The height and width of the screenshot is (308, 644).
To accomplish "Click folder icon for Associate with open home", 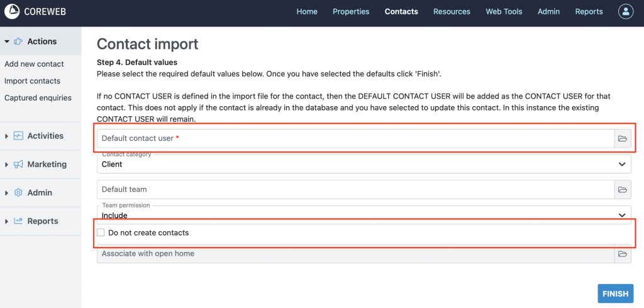I will click(622, 254).
